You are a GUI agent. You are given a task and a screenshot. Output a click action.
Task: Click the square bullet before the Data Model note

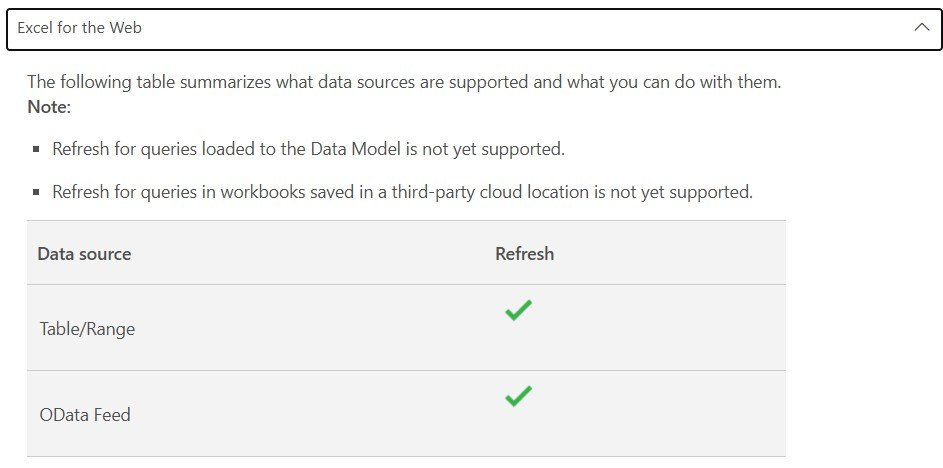[x=36, y=150]
